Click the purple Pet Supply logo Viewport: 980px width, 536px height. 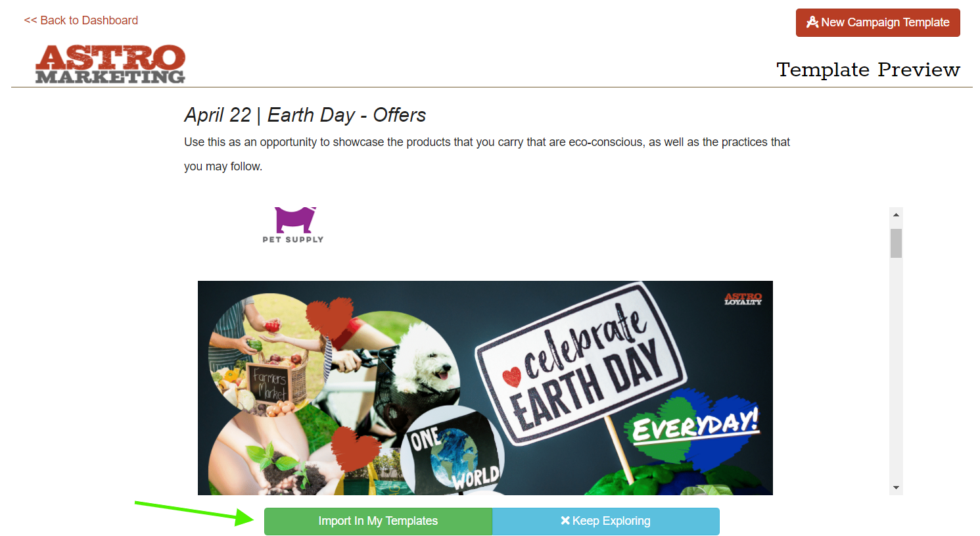pyautogui.click(x=293, y=225)
